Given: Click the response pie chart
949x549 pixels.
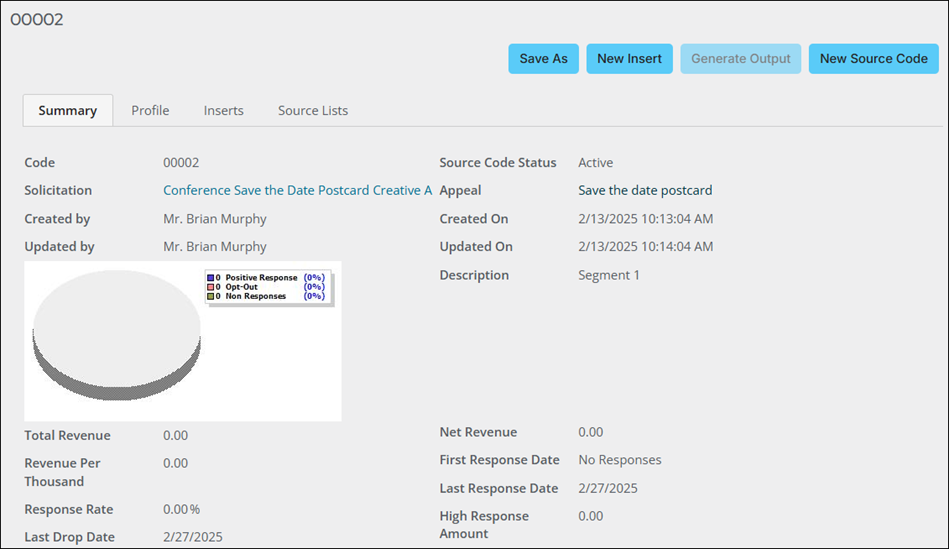Looking at the screenshot, I should (116, 335).
